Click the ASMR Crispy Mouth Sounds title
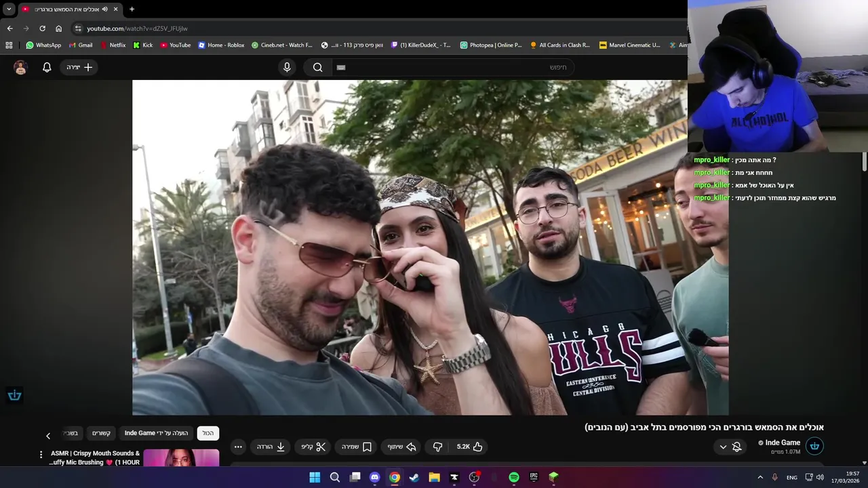868x488 pixels. 95,457
